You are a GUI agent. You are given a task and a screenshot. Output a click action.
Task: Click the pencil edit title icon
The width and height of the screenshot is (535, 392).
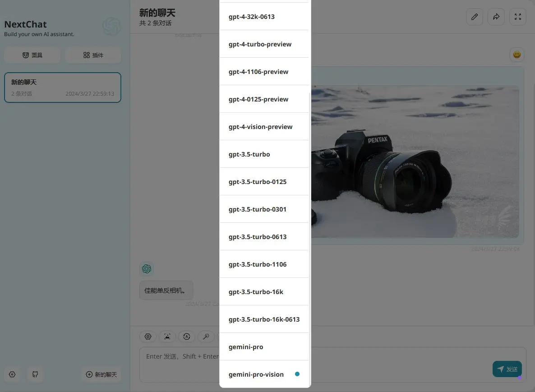point(474,17)
